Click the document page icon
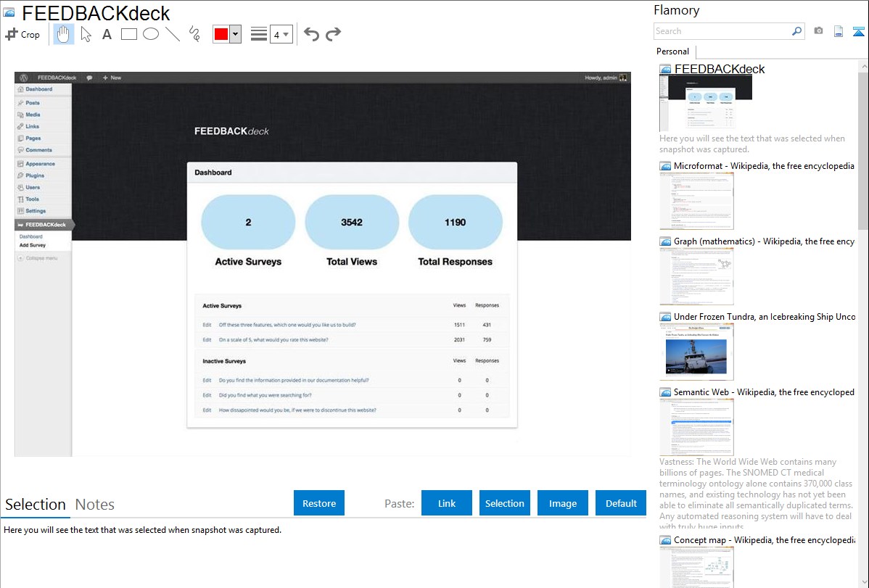The height and width of the screenshot is (588, 869). click(839, 31)
